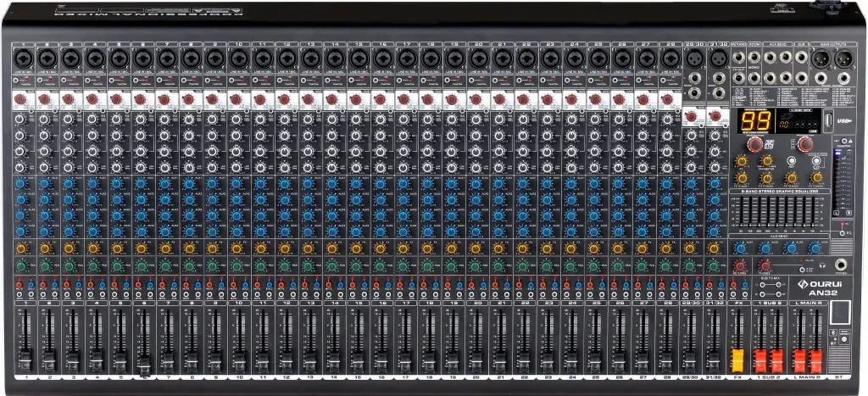
Task: Click the 'L MAIN R' label above faders
Action: [808, 303]
